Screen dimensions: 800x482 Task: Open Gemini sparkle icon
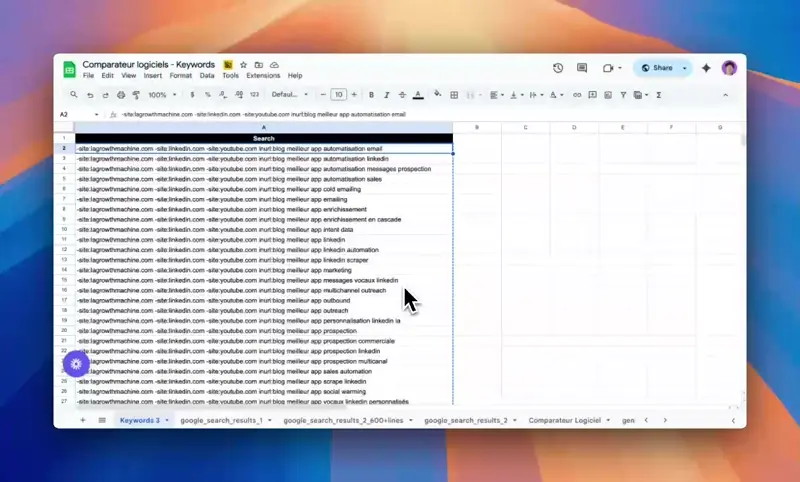pos(706,68)
